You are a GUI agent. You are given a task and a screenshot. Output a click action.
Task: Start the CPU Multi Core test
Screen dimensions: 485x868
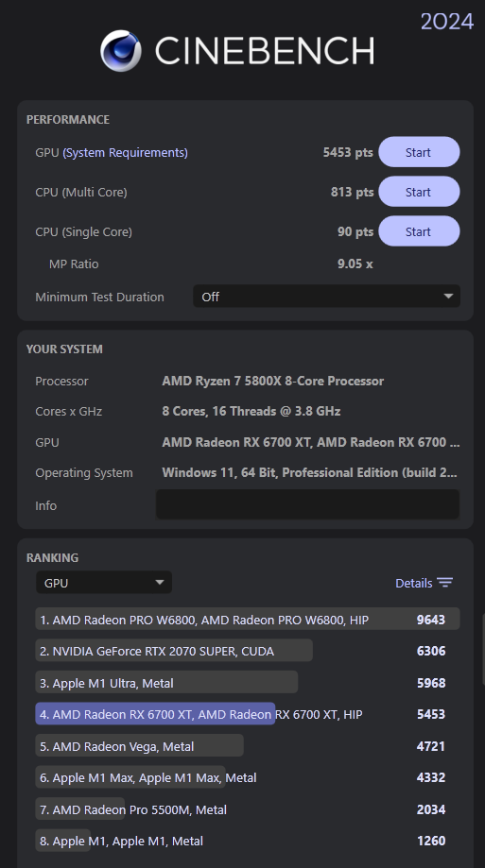click(x=419, y=192)
